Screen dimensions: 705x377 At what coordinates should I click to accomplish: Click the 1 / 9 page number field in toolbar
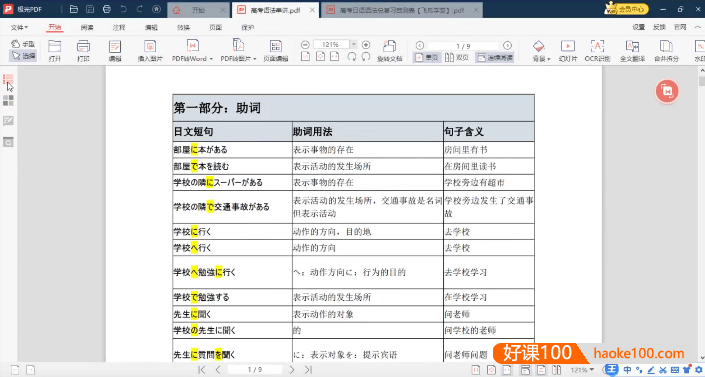463,46
